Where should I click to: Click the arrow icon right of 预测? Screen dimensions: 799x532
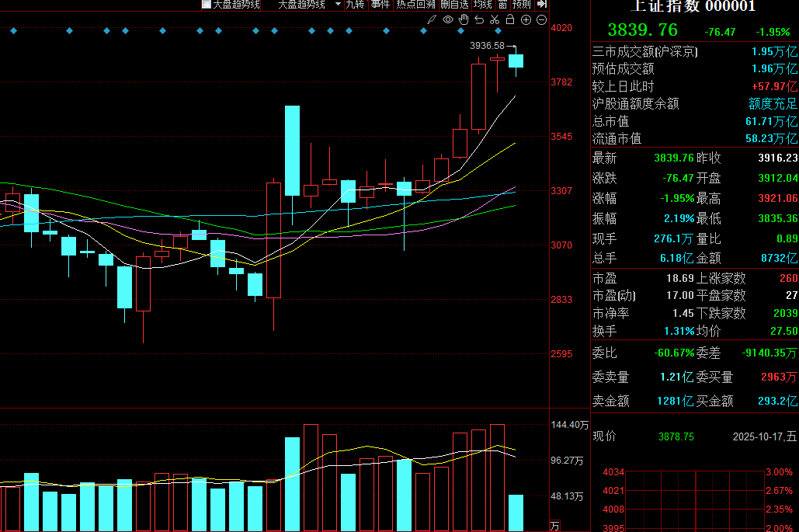pyautogui.click(x=542, y=4)
